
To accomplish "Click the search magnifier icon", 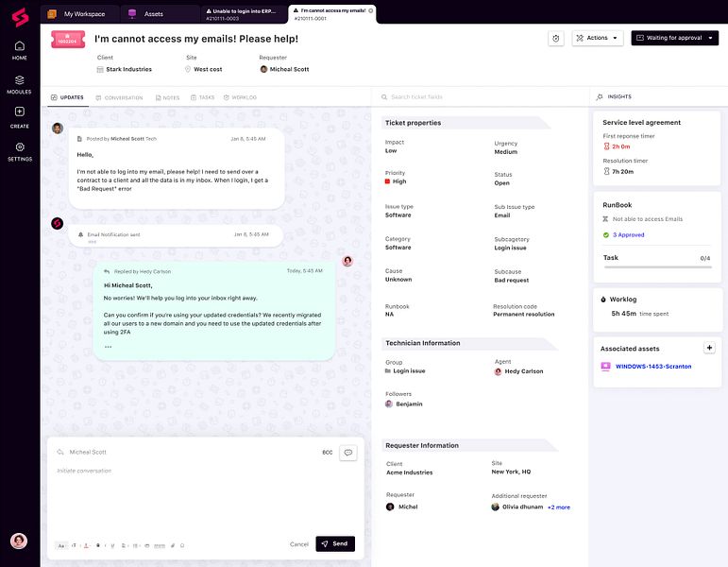I will tap(384, 97).
